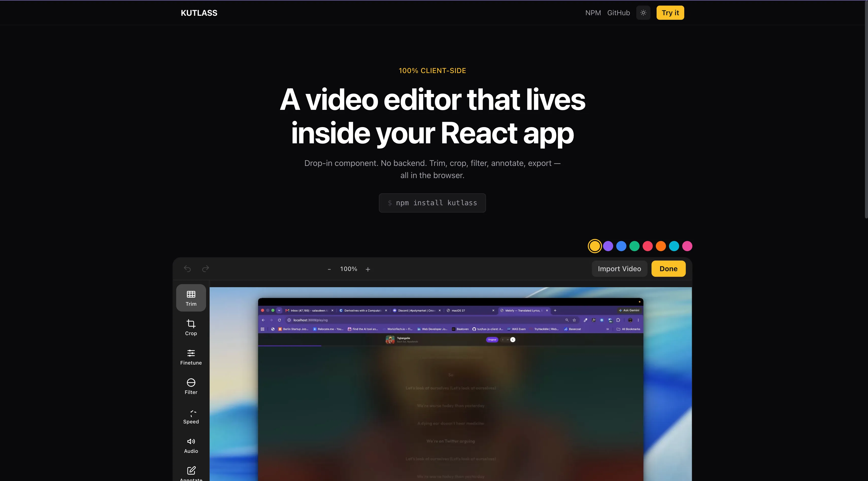Click the purple 'Original' pill in preview
Screen dimensions: 868x481
[x=492, y=339]
